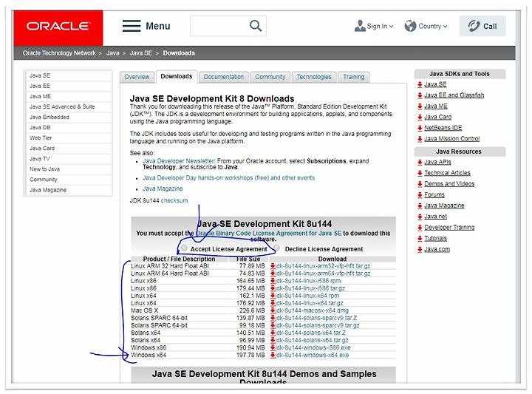Click the Java SE breadcrumb link
The height and width of the screenshot is (394, 532).
(141, 53)
